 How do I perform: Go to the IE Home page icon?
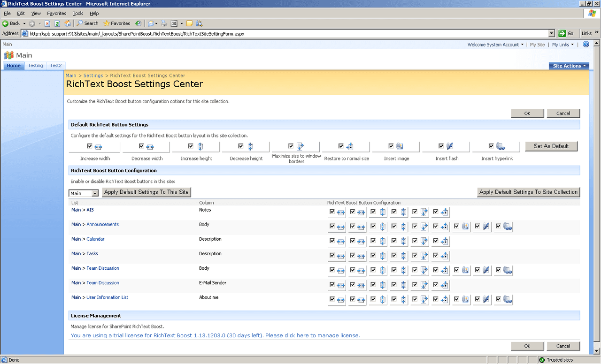click(x=68, y=23)
